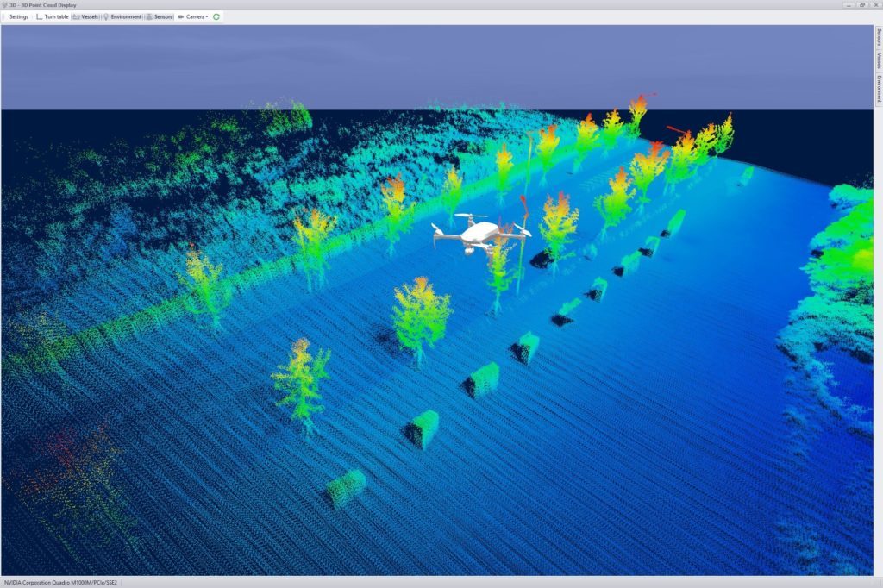The width and height of the screenshot is (883, 588).
Task: Click the green refresh icon
Action: point(216,16)
